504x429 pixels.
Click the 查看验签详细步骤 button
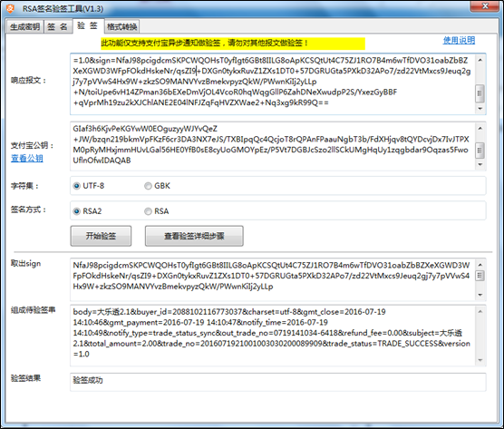pos(194,236)
